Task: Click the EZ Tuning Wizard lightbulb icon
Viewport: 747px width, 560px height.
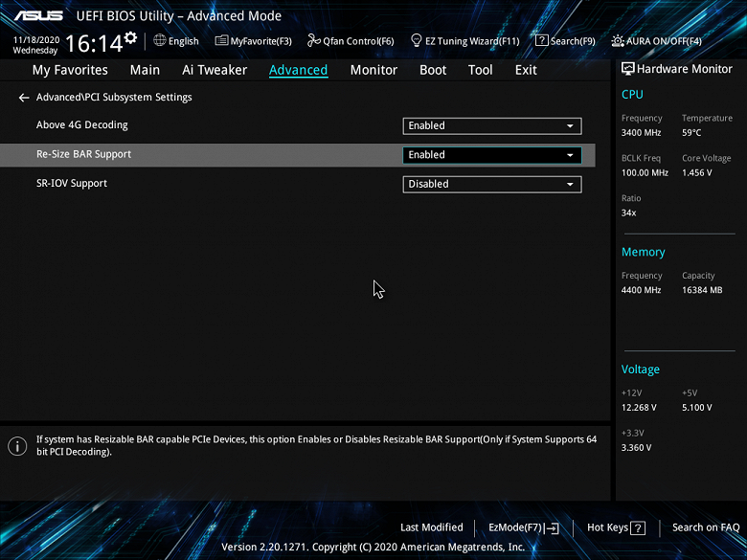Action: [416, 40]
